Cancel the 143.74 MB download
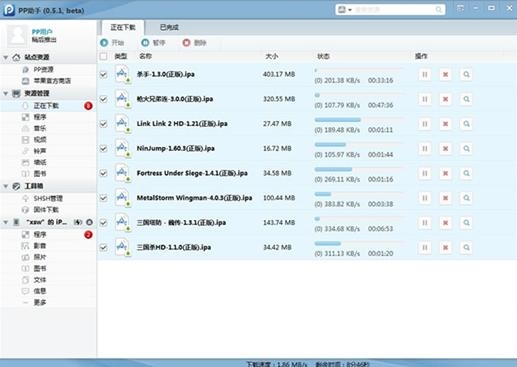Image resolution: width=517 pixels, height=367 pixels. point(445,223)
